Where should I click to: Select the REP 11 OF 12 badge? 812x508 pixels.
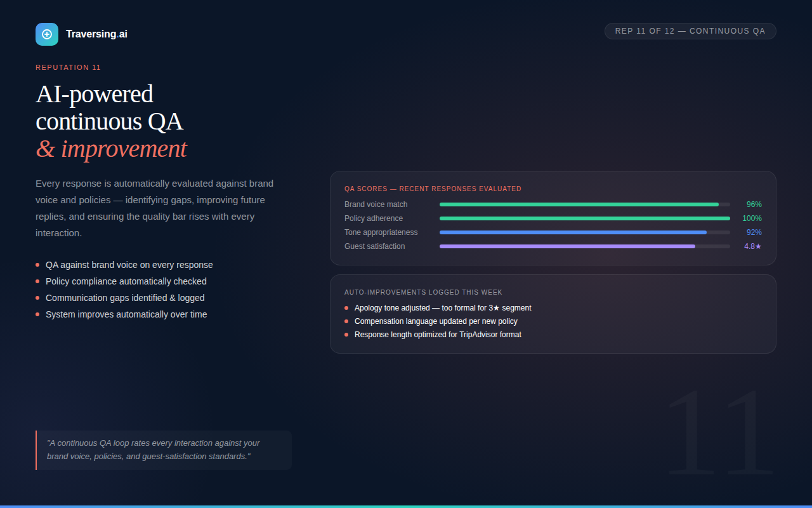tap(690, 31)
